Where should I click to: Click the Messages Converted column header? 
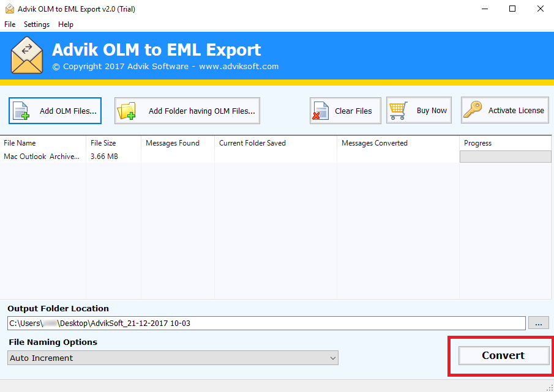tap(398, 143)
